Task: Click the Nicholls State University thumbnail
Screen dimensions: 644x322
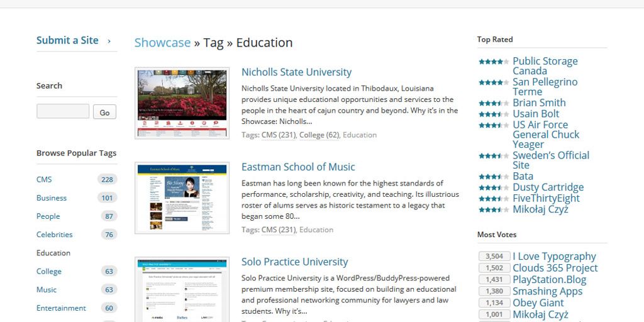Action: [x=182, y=103]
